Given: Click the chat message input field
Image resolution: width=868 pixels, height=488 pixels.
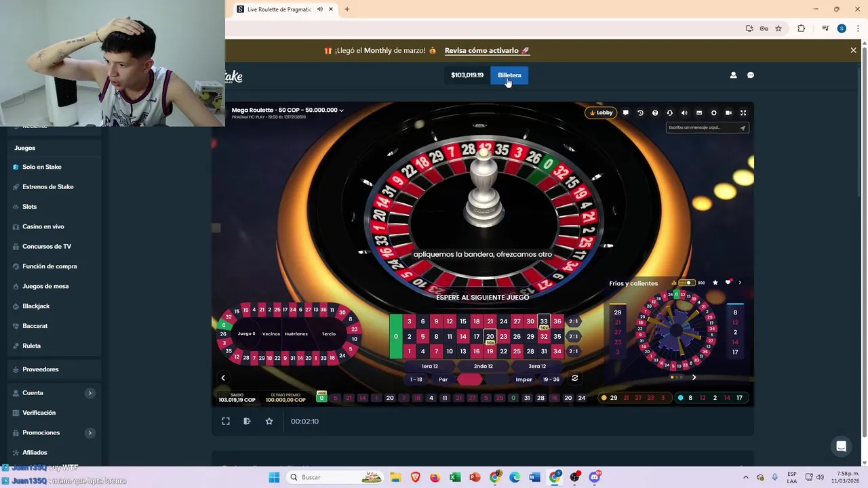Looking at the screenshot, I should tap(703, 127).
